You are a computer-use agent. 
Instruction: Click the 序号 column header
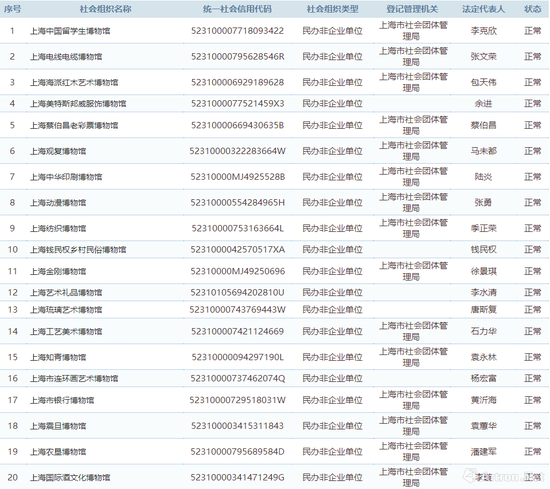(12, 9)
